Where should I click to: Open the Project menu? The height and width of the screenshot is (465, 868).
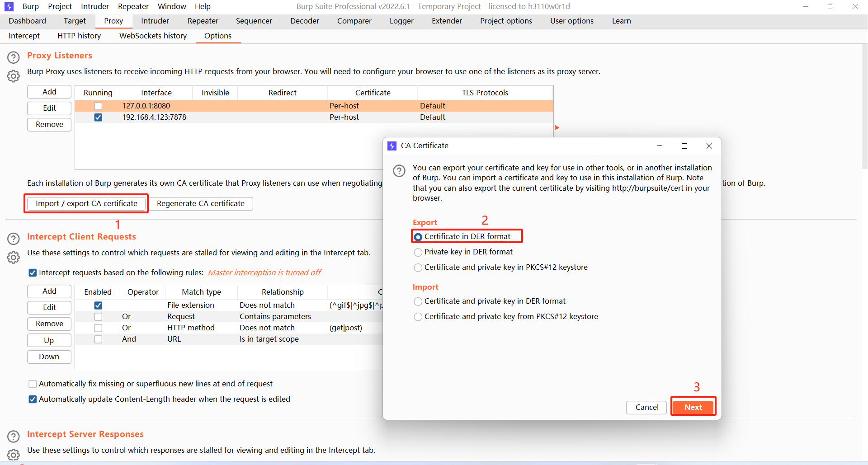click(x=60, y=6)
